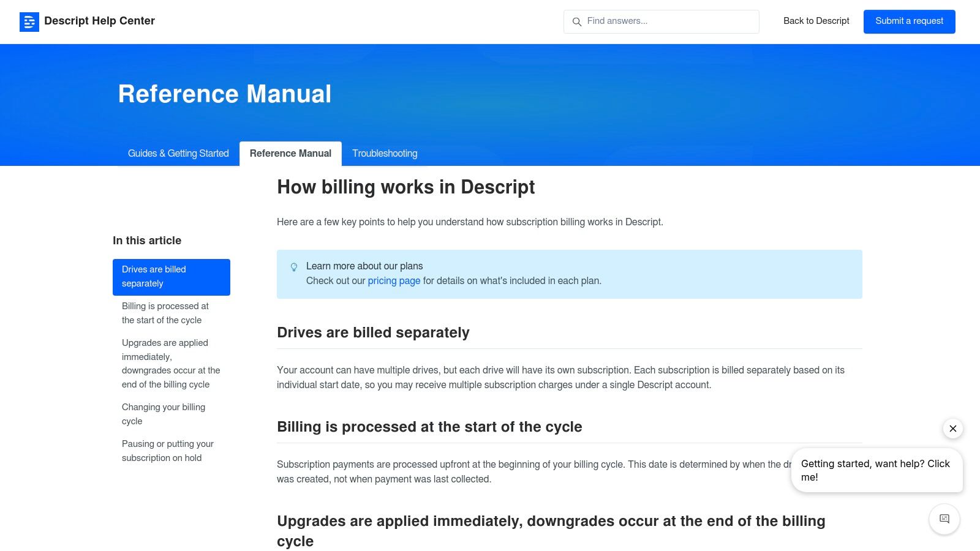
Task: Select the Reference Manual tab
Action: (x=290, y=154)
